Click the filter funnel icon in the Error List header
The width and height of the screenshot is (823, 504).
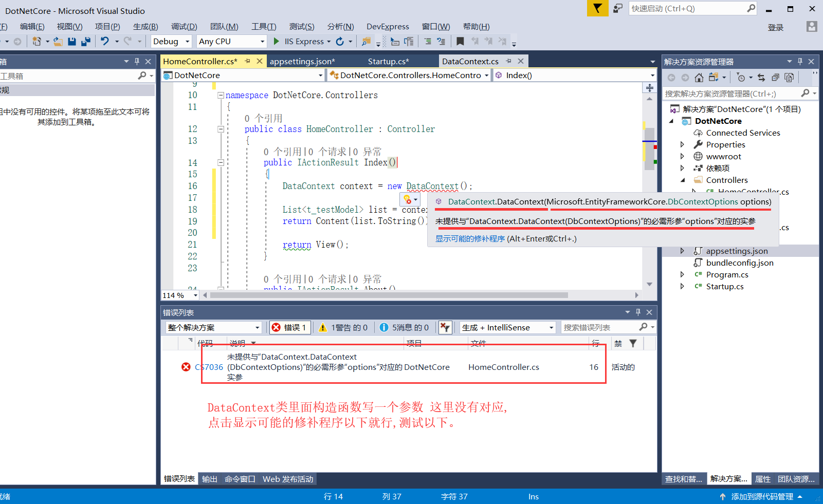(633, 343)
